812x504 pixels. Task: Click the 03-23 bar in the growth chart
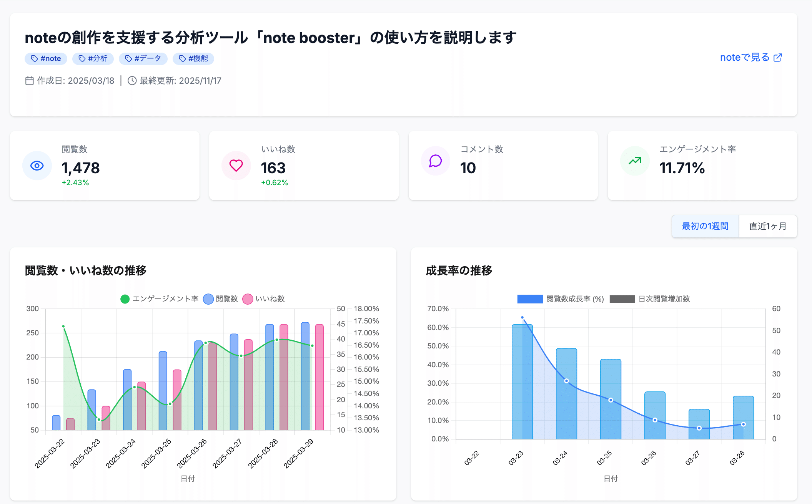(x=522, y=382)
